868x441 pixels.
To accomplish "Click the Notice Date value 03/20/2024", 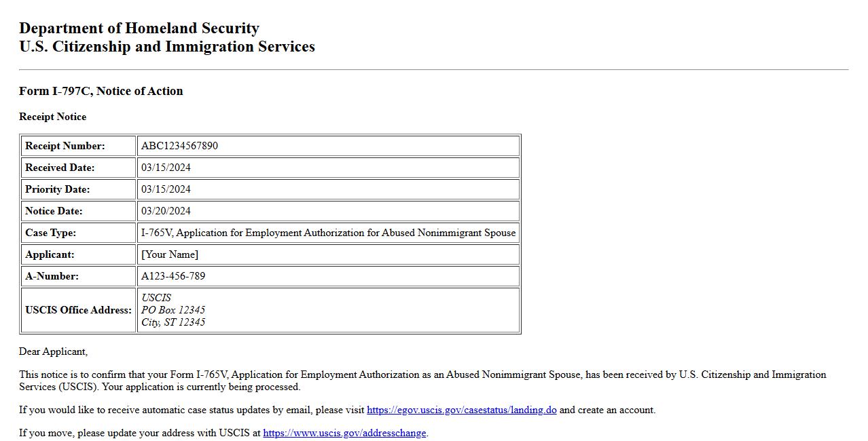I will 166,211.
